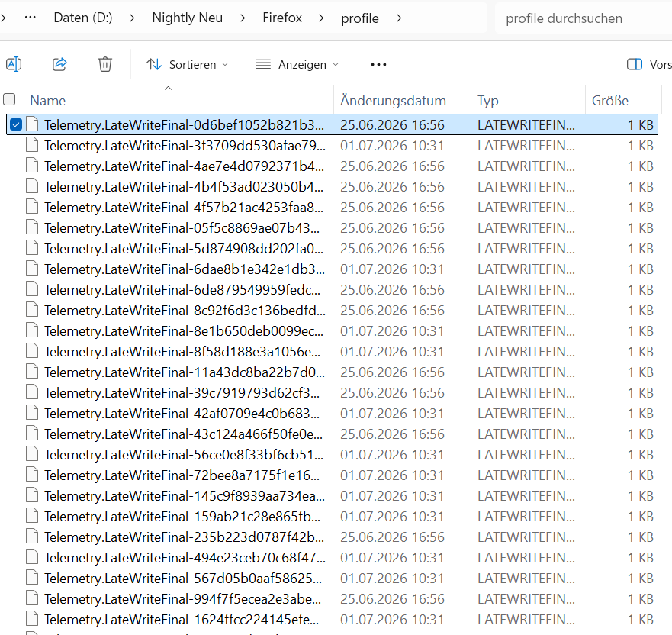Click the 1 KB size of 159ab21c28e865fb
The image size is (672, 635).
coord(640,516)
